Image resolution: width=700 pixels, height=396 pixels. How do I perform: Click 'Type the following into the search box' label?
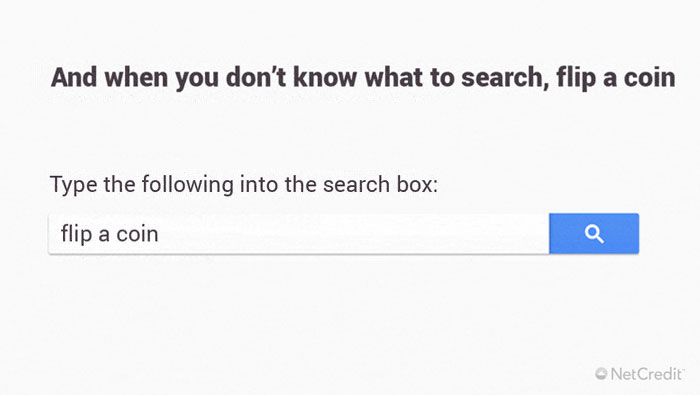pos(244,184)
